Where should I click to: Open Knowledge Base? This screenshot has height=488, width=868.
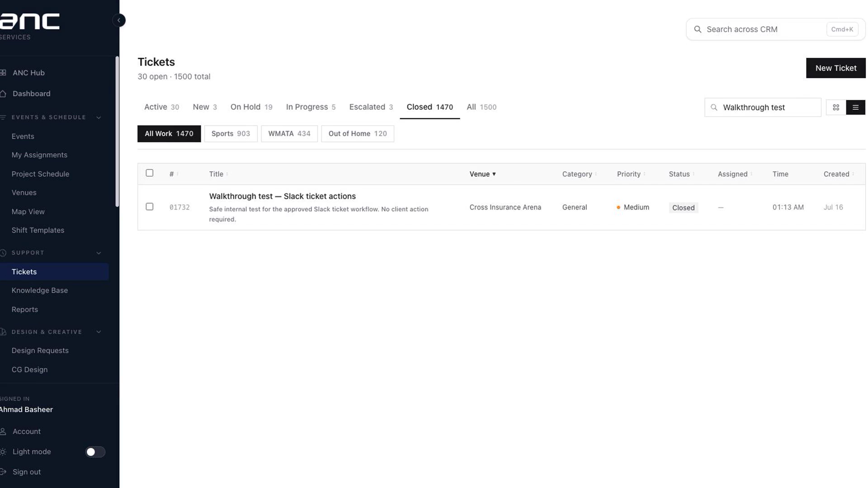[40, 291]
